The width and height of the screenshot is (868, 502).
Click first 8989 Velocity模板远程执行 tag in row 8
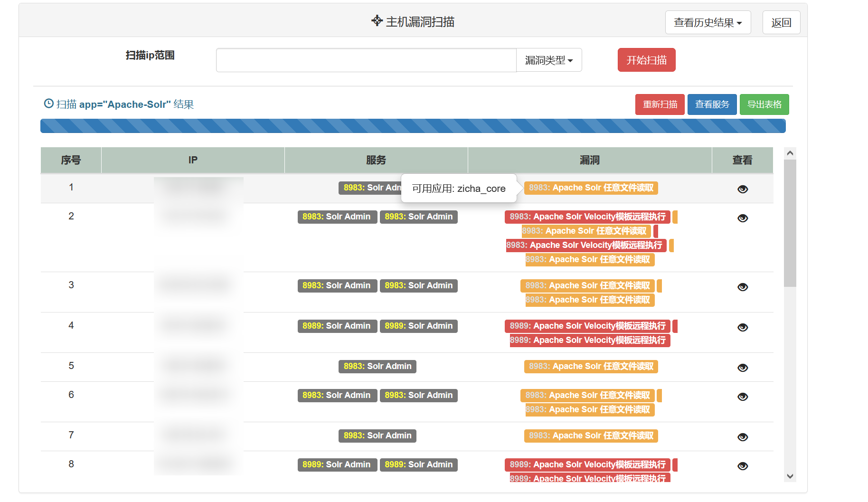point(588,464)
